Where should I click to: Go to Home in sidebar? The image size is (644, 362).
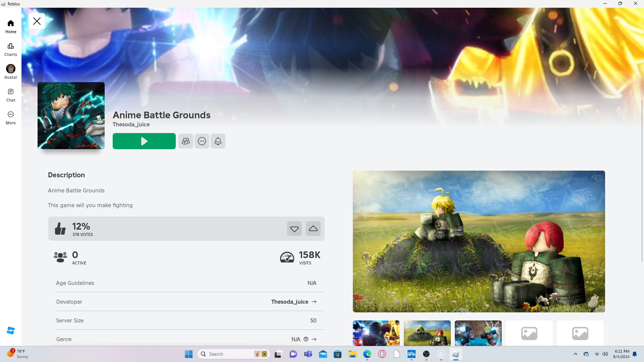click(11, 26)
